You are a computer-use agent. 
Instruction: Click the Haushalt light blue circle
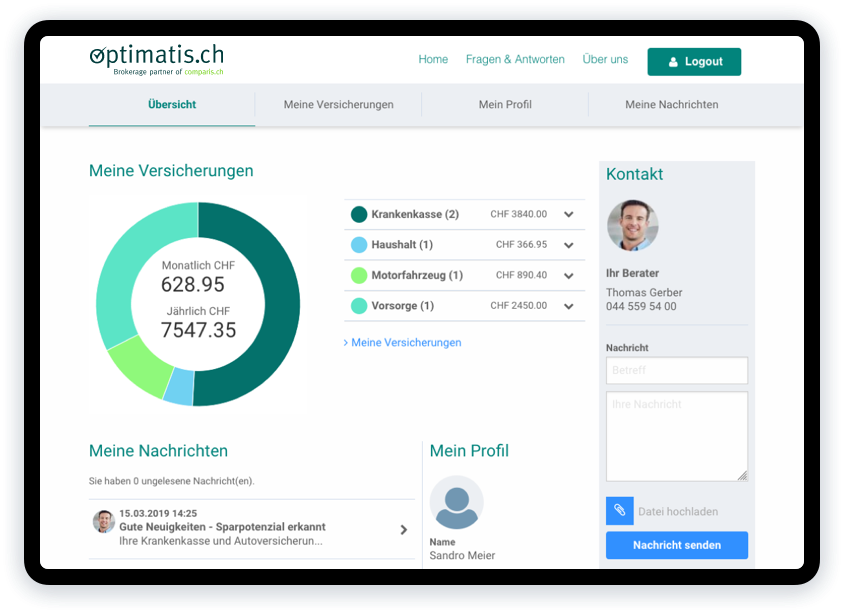tap(359, 245)
